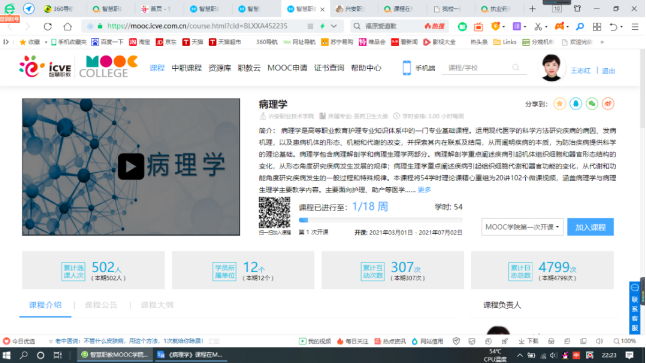Open the browser main menu icon
646x363 pixels.
point(635,27)
